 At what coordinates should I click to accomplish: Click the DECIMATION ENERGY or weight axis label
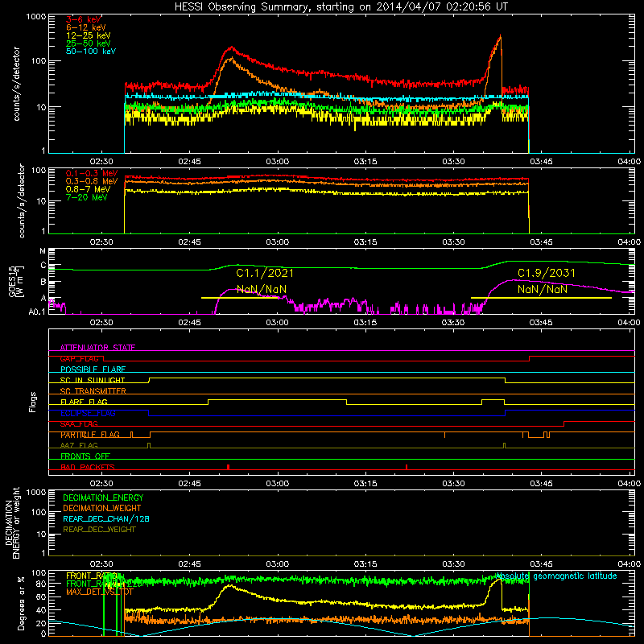tap(12, 522)
